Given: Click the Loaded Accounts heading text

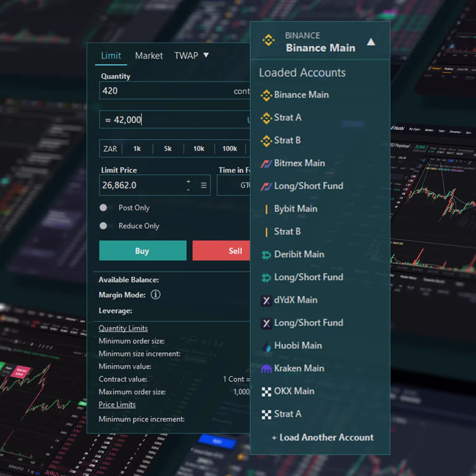Looking at the screenshot, I should coord(302,73).
